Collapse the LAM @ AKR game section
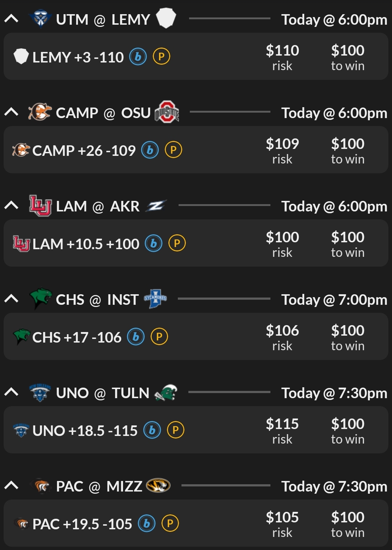This screenshot has height=550, width=392. tap(12, 205)
